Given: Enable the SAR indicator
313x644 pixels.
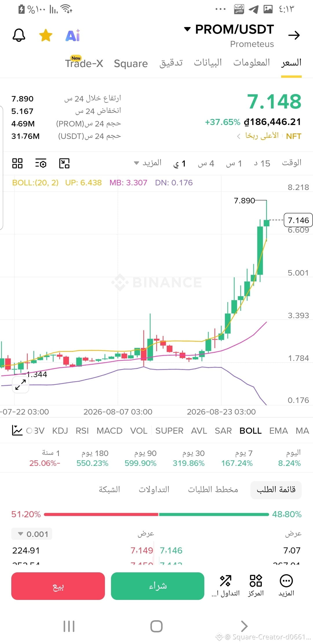Looking at the screenshot, I should pyautogui.click(x=223, y=431).
